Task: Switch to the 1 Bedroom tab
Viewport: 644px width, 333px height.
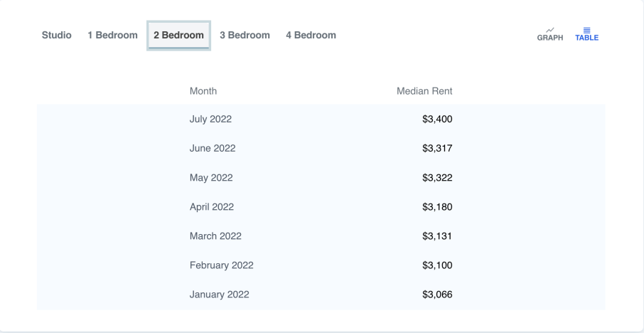Action: [x=112, y=35]
